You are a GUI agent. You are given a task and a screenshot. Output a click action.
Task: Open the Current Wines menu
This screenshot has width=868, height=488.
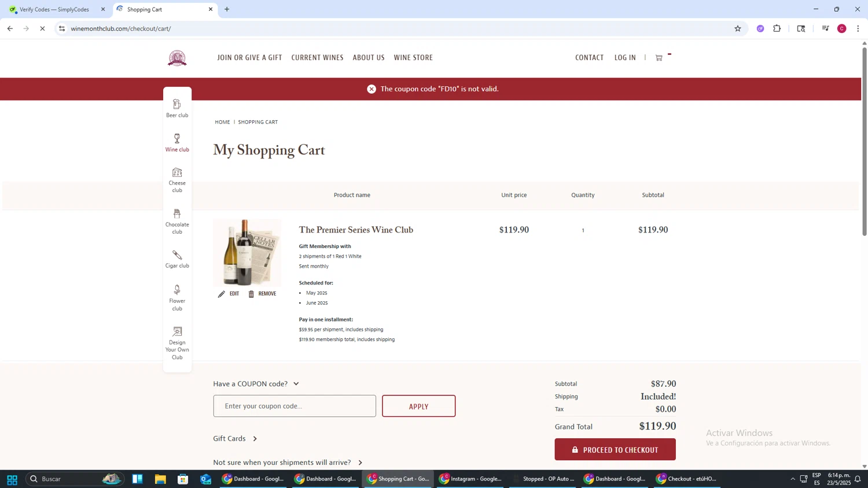pyautogui.click(x=317, y=58)
